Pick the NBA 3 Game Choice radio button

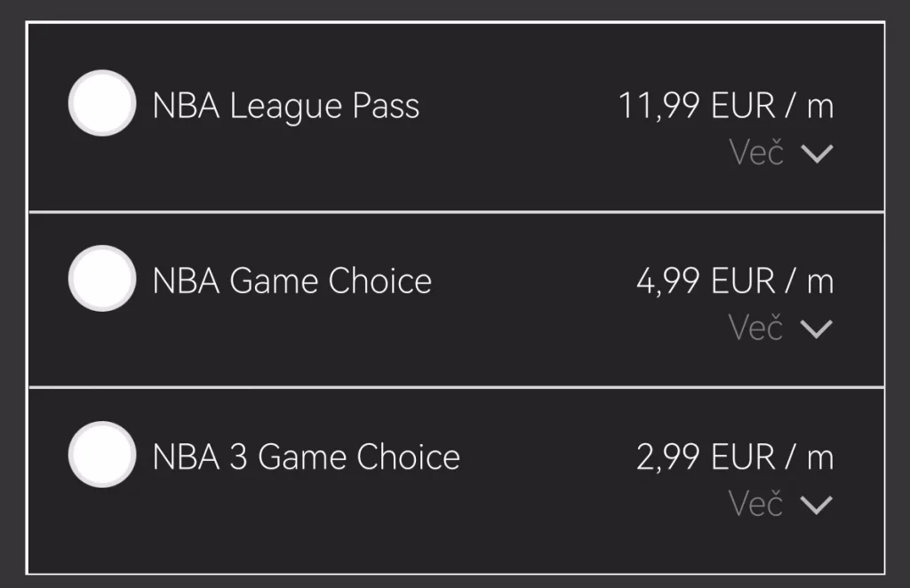point(102,455)
